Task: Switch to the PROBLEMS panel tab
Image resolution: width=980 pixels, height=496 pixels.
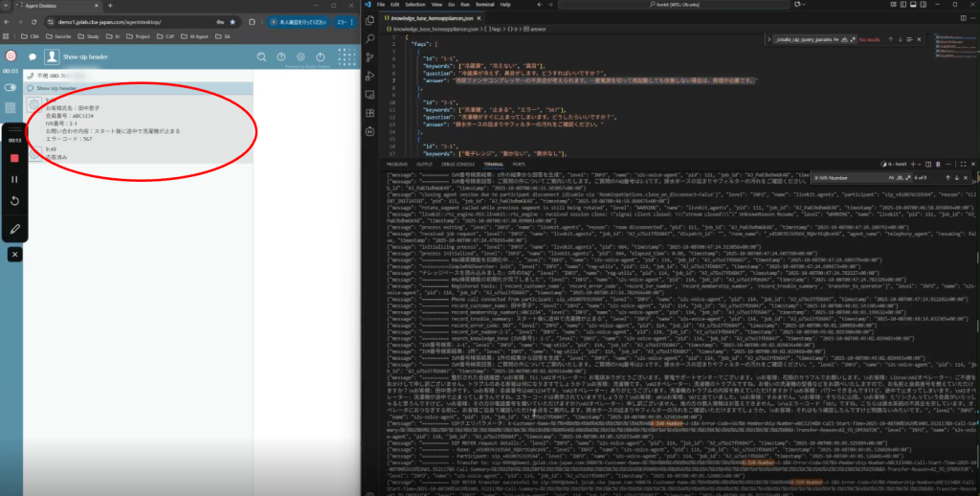Action: click(x=400, y=165)
